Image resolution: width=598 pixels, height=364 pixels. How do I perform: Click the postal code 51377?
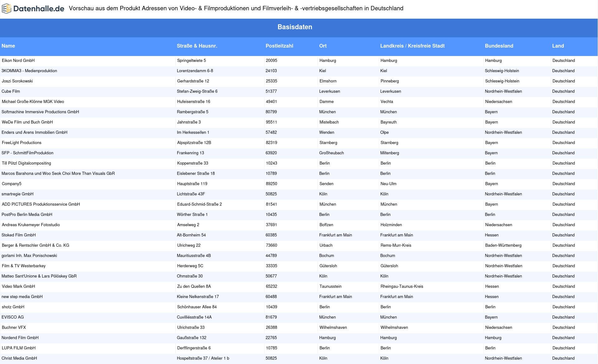point(271,91)
